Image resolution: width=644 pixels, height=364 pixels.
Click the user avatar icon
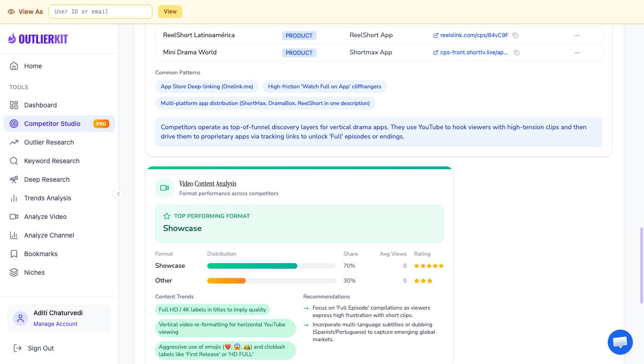[x=20, y=318]
